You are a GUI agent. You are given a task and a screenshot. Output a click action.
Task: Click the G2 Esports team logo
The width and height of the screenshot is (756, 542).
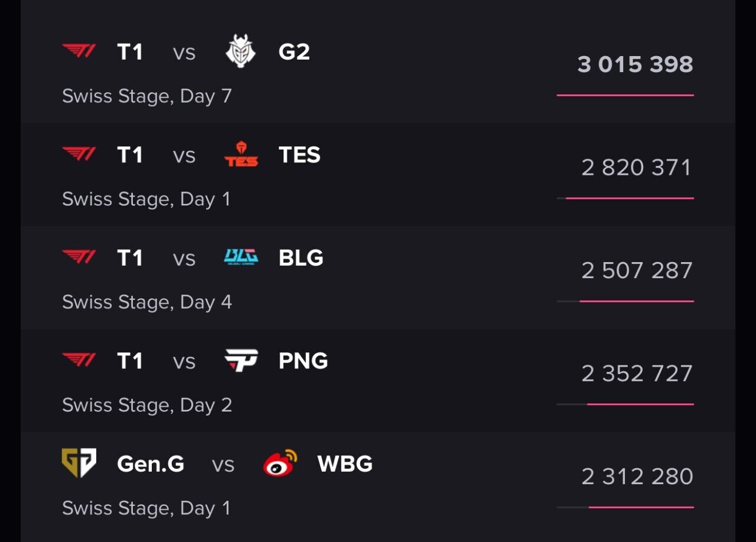(241, 52)
